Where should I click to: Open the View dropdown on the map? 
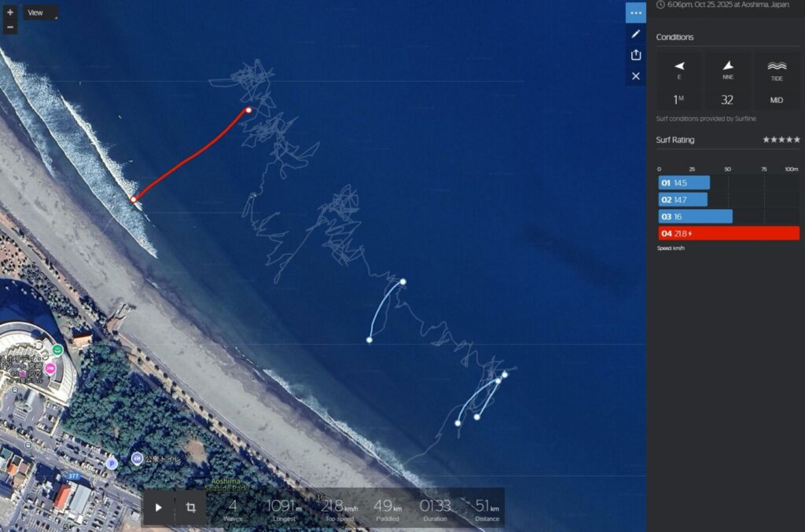coord(39,13)
